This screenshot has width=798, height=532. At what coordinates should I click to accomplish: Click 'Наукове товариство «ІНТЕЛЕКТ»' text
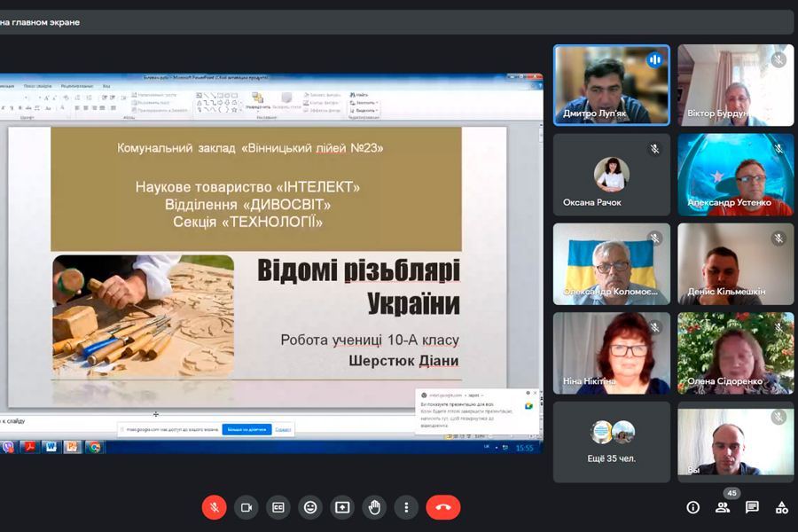[x=247, y=187]
